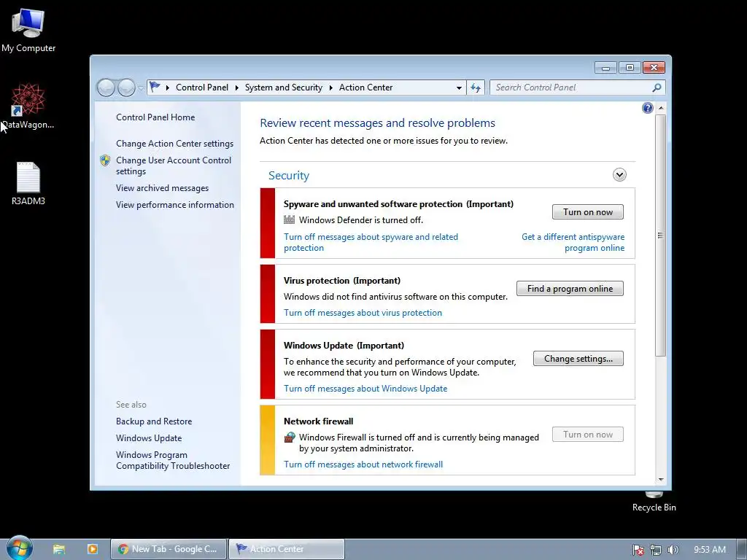
Task: Open Control Panel Home
Action: tap(155, 117)
